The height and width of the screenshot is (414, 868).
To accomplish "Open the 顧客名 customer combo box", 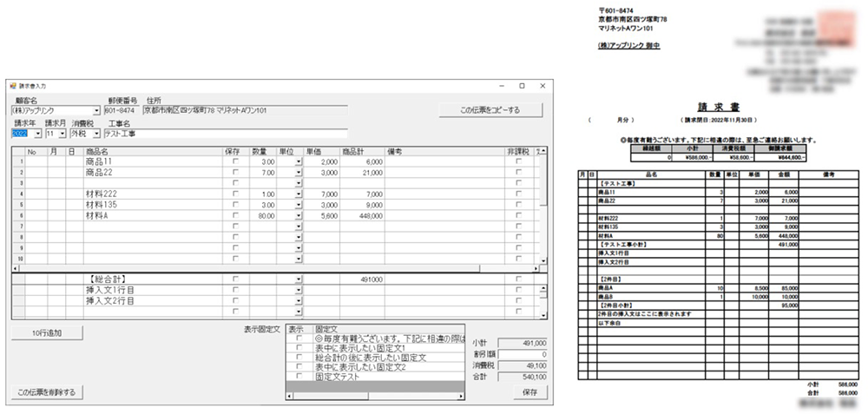I will 97,111.
